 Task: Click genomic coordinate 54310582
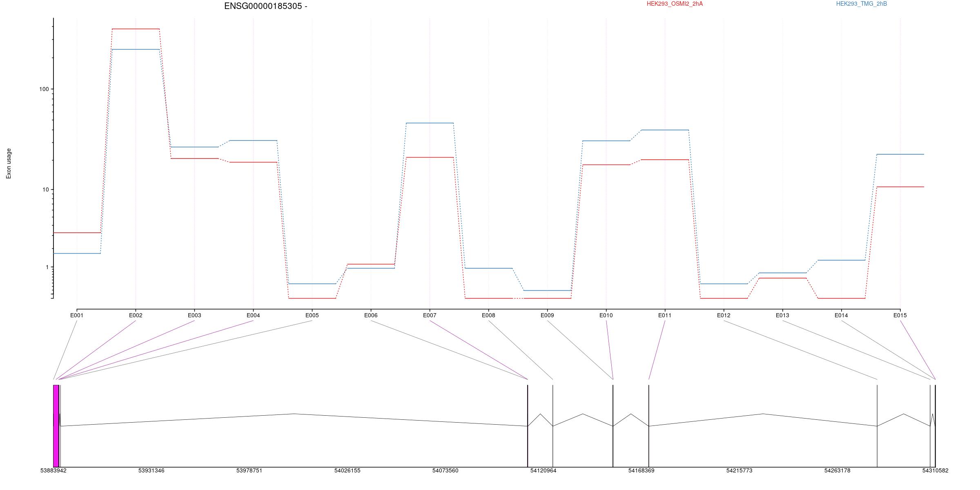[935, 470]
